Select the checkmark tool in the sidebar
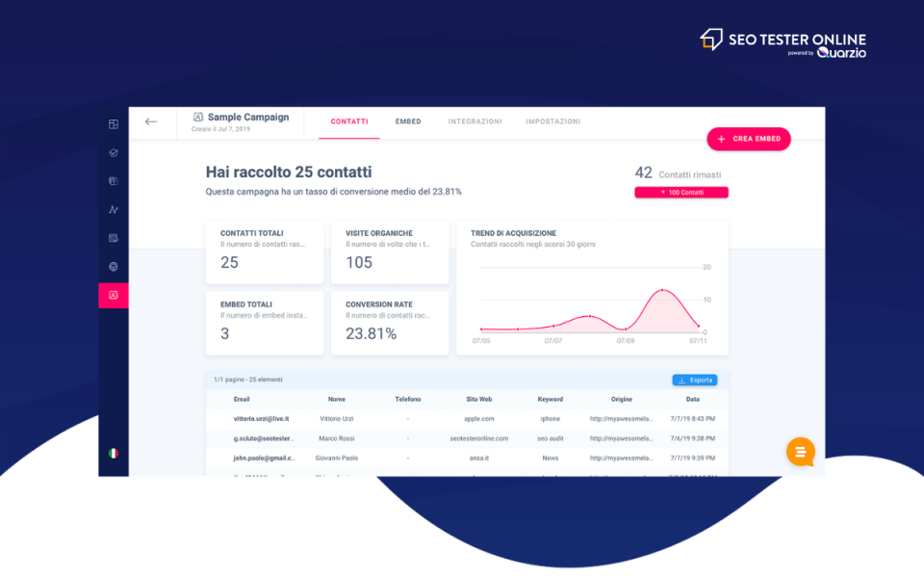This screenshot has width=924, height=578. (x=113, y=152)
